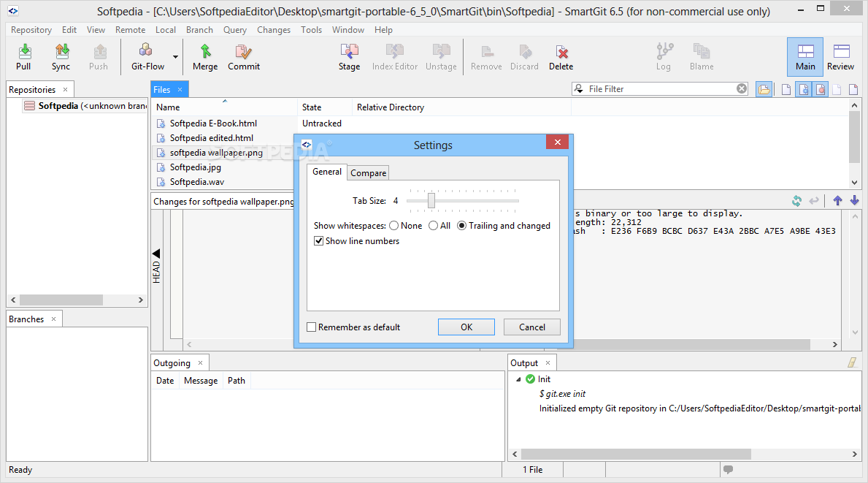The image size is (868, 483).
Task: Click the folder icon beside File Filter
Action: tap(764, 89)
